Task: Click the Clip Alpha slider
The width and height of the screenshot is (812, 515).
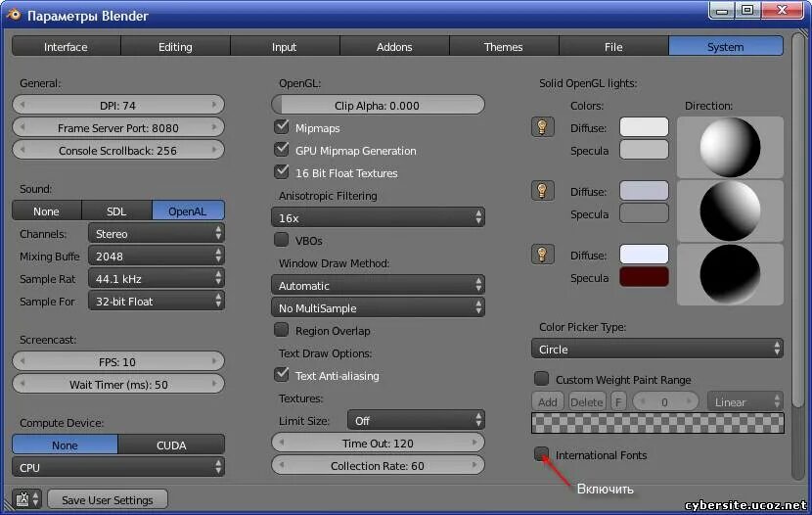Action: click(378, 105)
